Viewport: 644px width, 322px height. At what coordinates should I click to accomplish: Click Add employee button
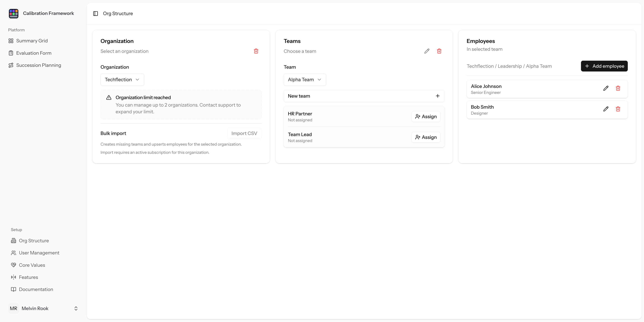pyautogui.click(x=604, y=66)
